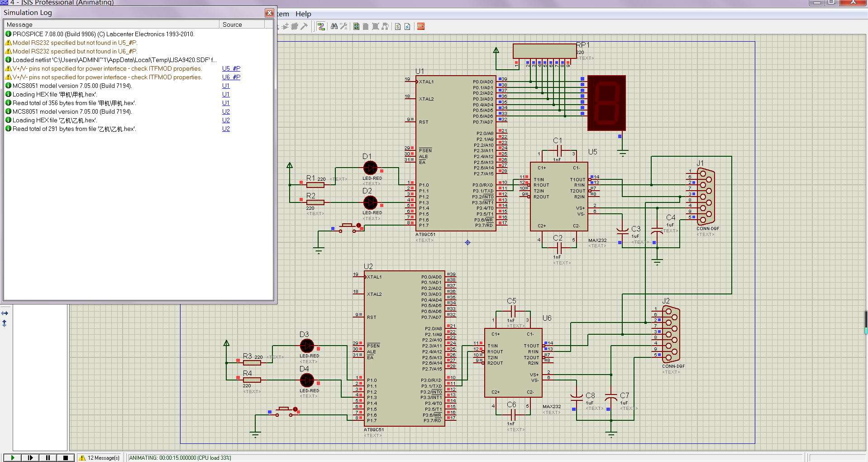Viewport: 868px width, 462px height.
Task: Close the Simulation Log window
Action: pos(269,13)
